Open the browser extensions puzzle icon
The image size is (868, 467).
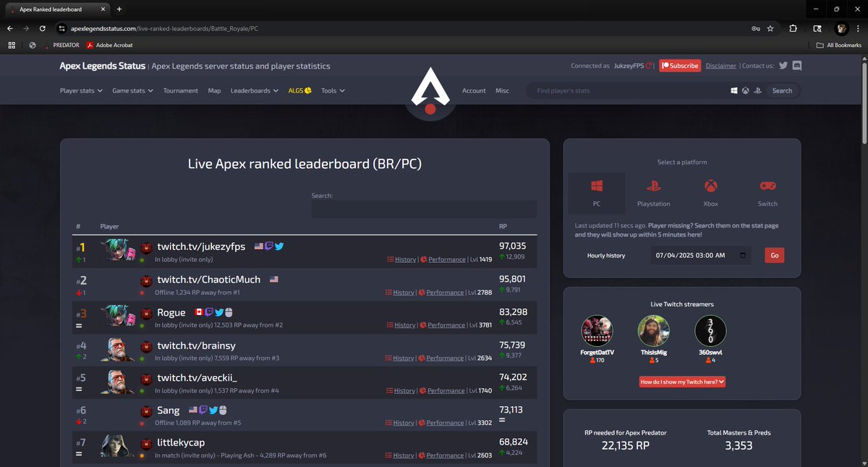pyautogui.click(x=793, y=28)
